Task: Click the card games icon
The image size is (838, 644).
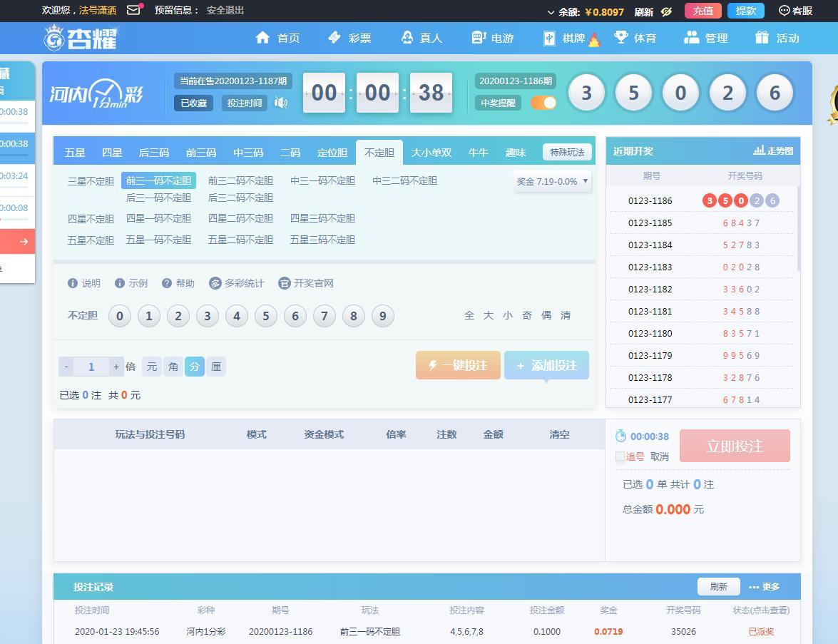Action: pos(549,38)
